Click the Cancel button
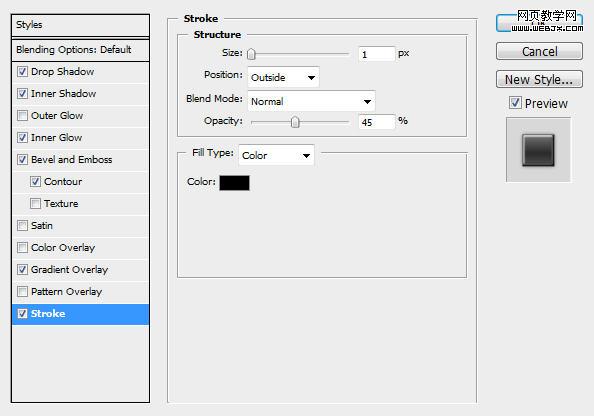 point(539,51)
